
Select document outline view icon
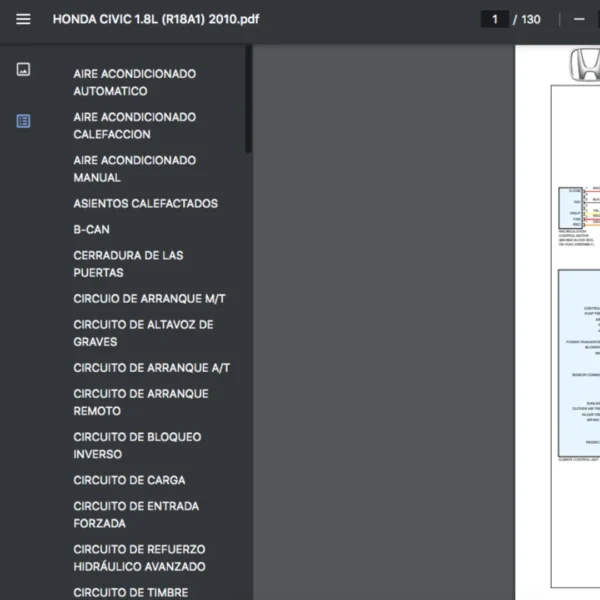coord(23,121)
